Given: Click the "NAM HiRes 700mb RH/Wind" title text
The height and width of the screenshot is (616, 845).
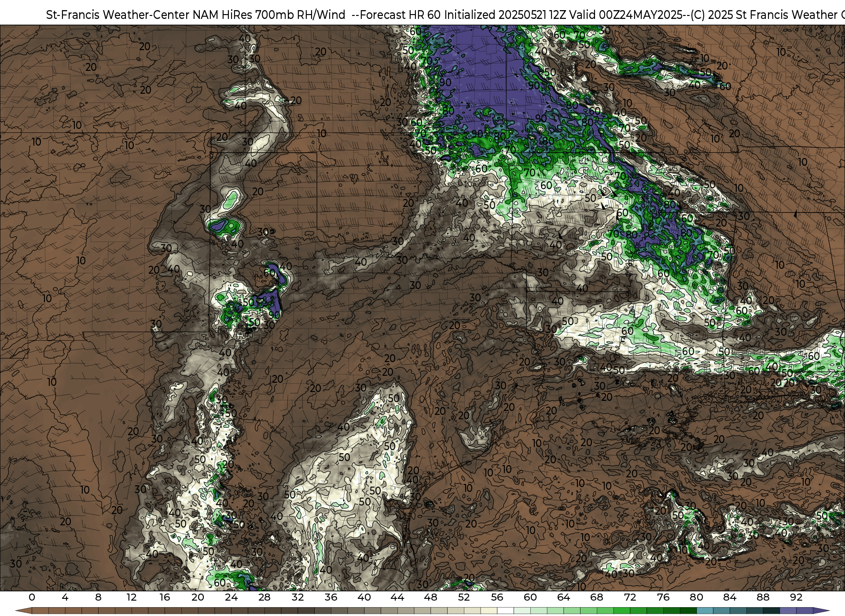Looking at the screenshot, I should (x=268, y=15).
